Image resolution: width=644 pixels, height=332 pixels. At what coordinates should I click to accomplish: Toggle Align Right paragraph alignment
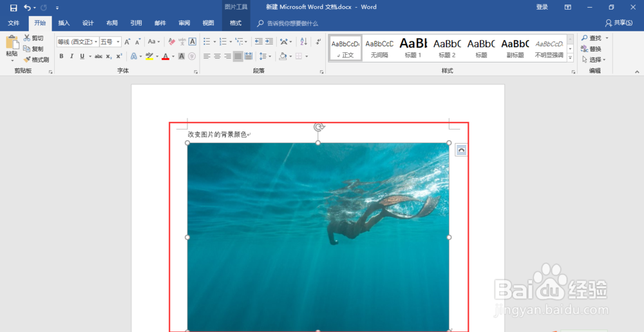[x=227, y=56]
